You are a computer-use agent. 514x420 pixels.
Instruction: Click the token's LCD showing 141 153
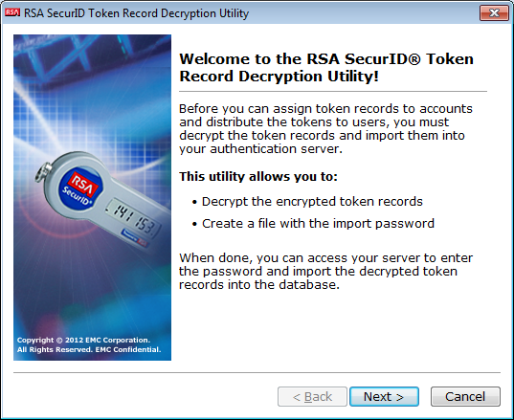(133, 216)
